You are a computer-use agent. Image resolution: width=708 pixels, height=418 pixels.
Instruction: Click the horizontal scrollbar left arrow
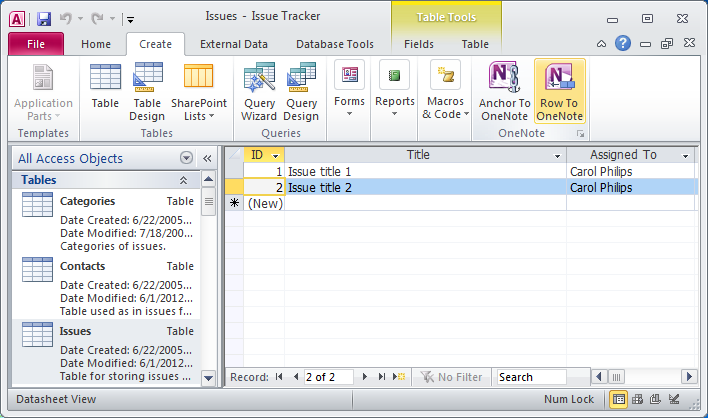click(599, 376)
